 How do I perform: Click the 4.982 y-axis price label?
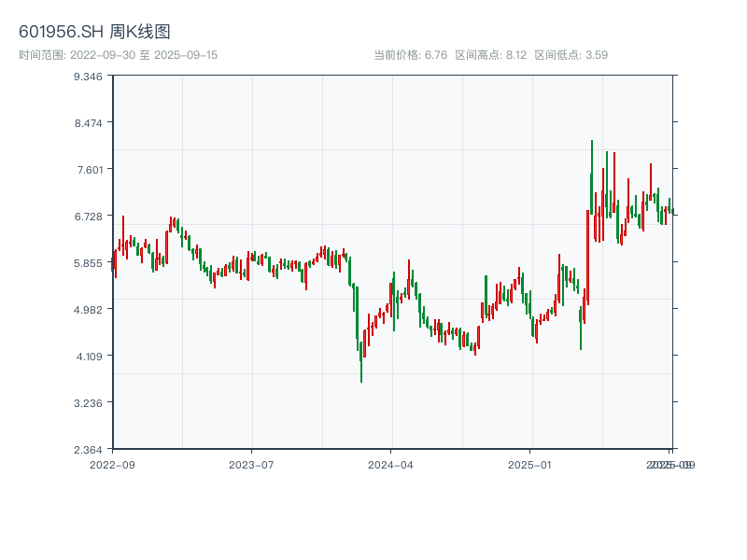[87, 309]
